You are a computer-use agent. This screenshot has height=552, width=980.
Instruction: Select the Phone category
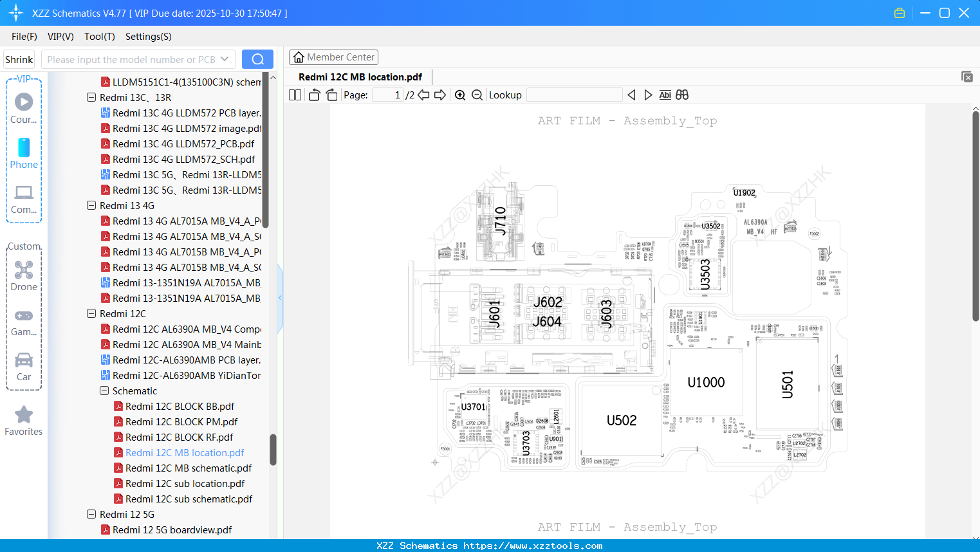click(24, 154)
